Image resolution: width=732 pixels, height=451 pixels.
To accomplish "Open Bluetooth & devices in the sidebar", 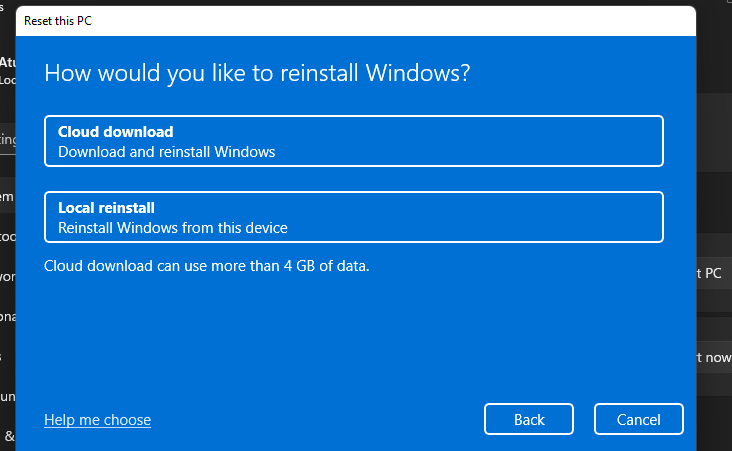I will tap(8, 237).
